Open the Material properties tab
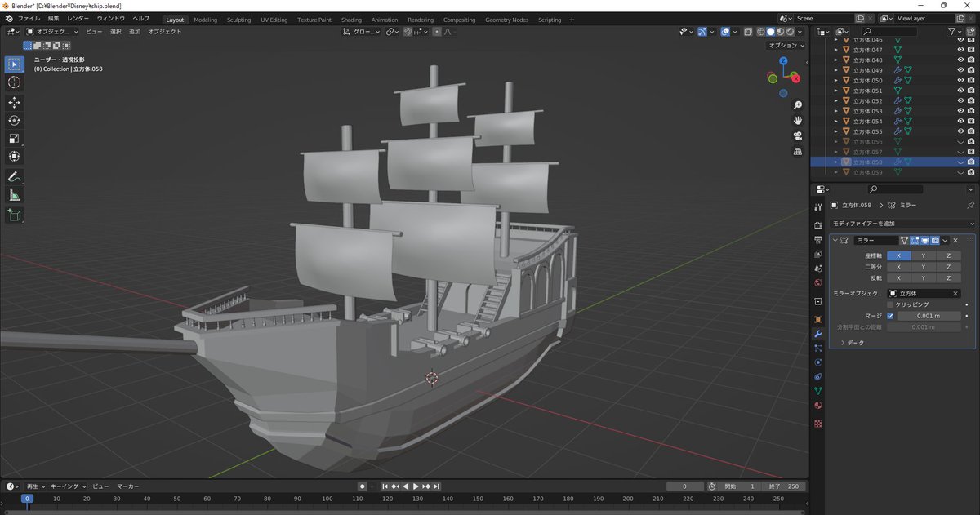980x515 pixels. (817, 406)
